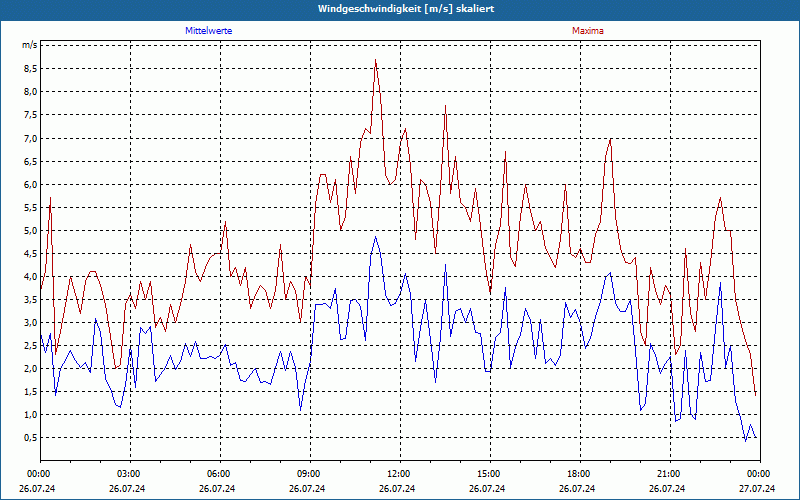The image size is (800, 500).
Task: Click the 27.07.24 date label
Action: (x=757, y=488)
